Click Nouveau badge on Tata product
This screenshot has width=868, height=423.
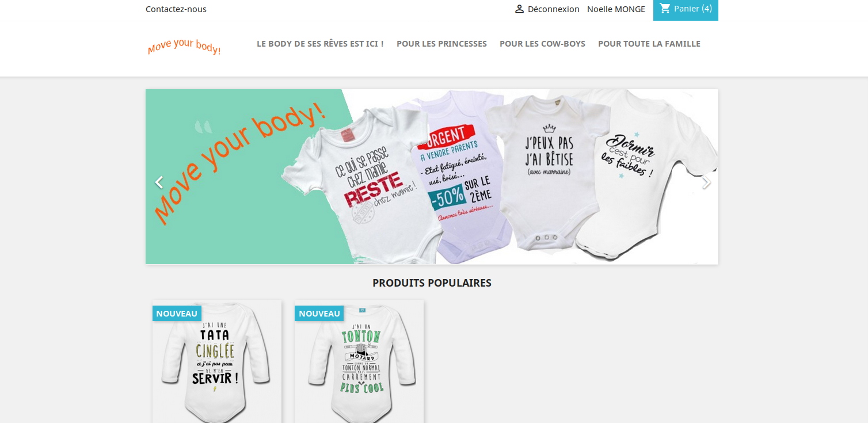[177, 314]
